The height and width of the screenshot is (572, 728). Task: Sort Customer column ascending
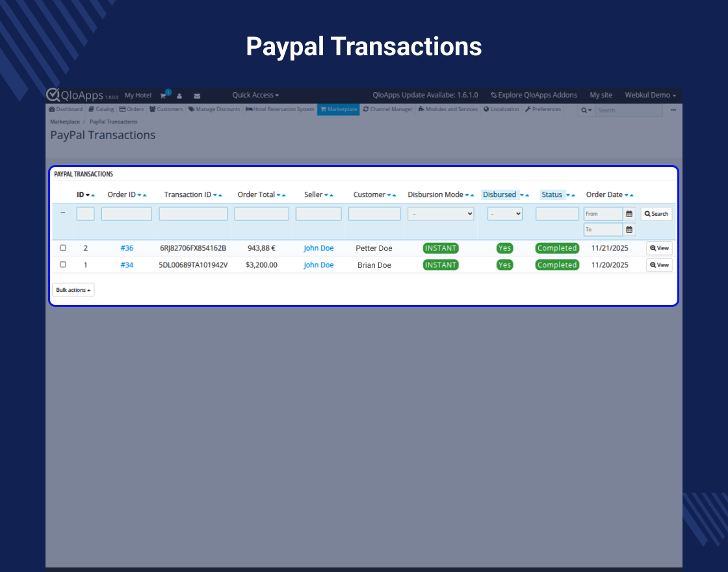click(x=394, y=195)
